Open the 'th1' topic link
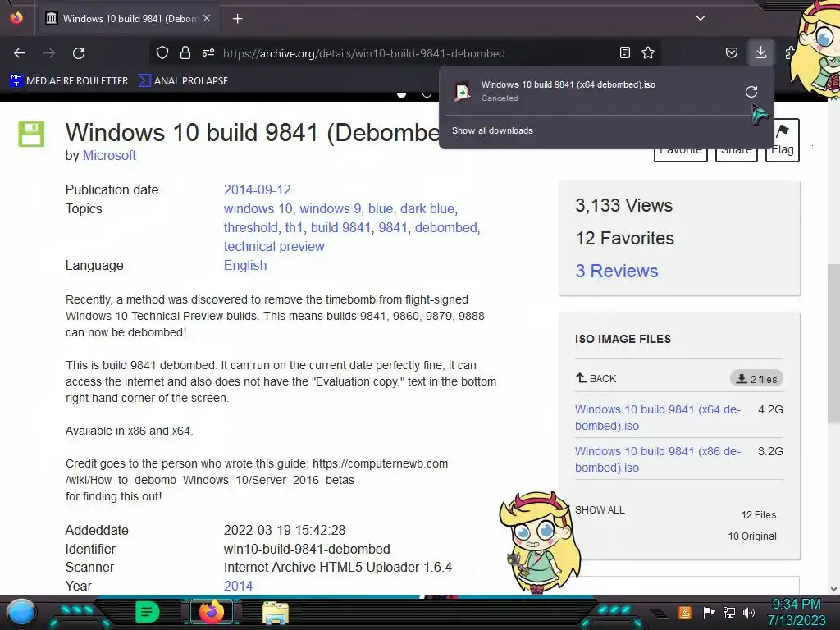The width and height of the screenshot is (840, 630). coord(294,227)
